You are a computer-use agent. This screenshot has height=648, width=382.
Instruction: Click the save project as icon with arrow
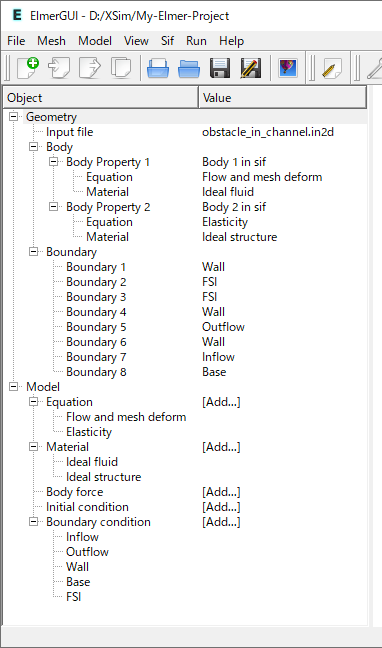point(90,67)
